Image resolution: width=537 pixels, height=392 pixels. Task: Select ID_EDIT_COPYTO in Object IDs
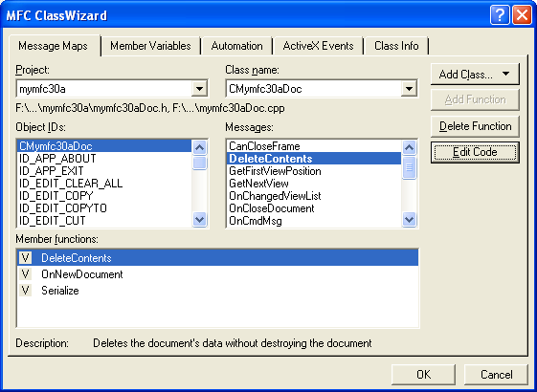tap(104, 208)
